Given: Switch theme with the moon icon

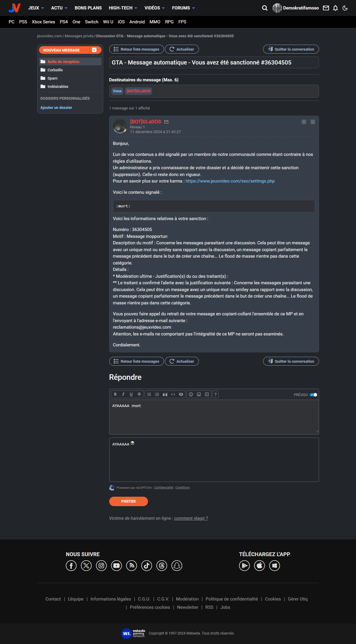Looking at the screenshot, I should tap(345, 8).
